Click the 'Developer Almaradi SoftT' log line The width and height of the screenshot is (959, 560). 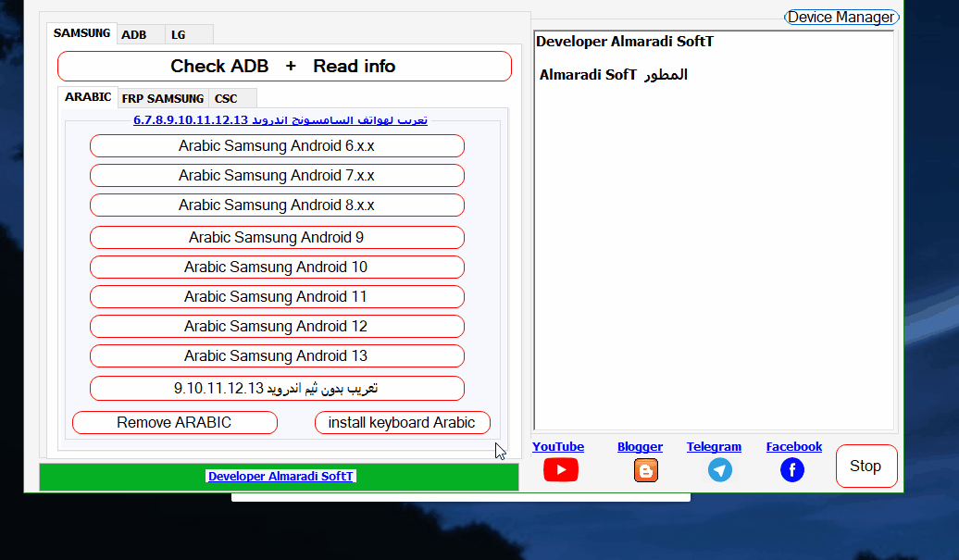[625, 42]
